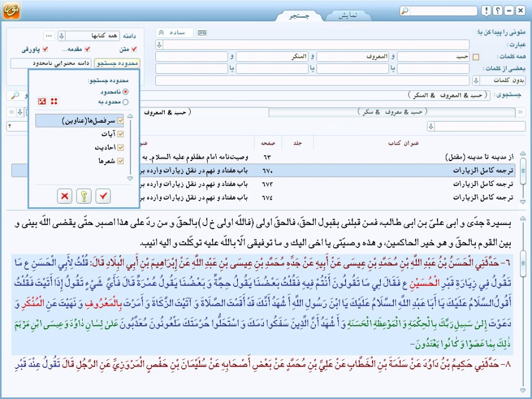Click the popup list scrollbar track
The image size is (532, 399).
coord(130,147)
